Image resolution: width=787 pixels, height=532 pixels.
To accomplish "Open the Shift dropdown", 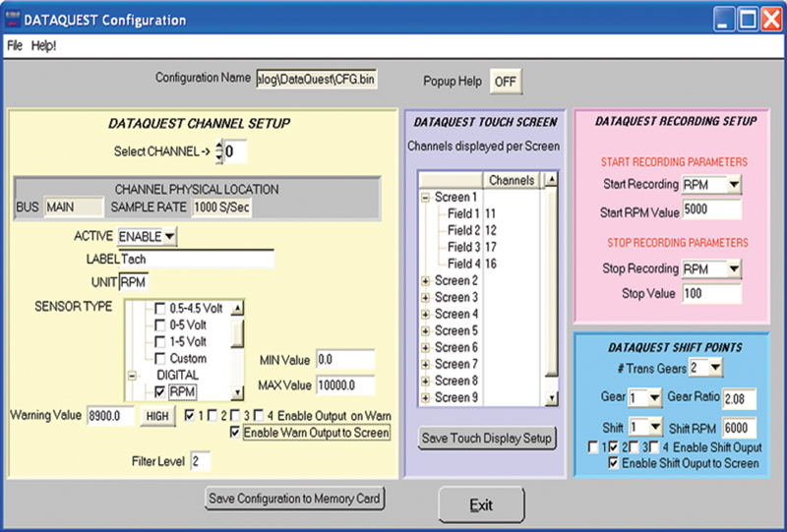I will [655, 427].
